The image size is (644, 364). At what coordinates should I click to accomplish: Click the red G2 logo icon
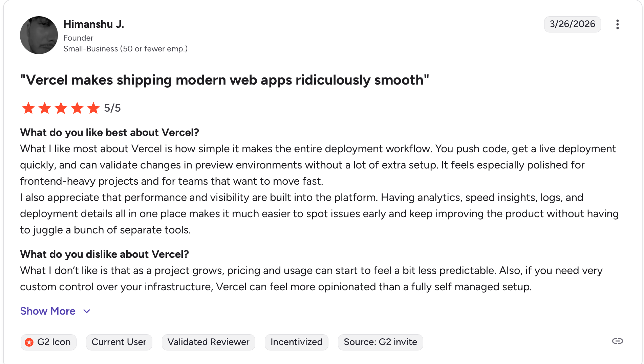coord(29,342)
